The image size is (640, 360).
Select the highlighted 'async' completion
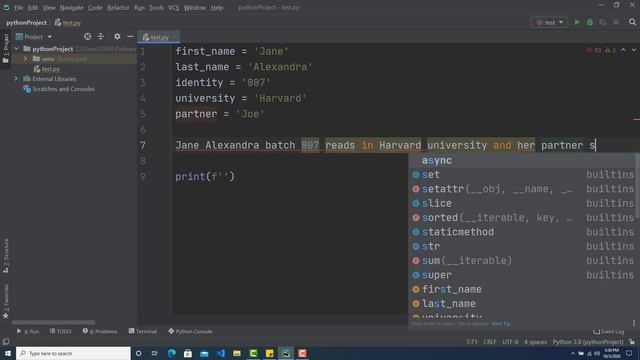pos(523,160)
